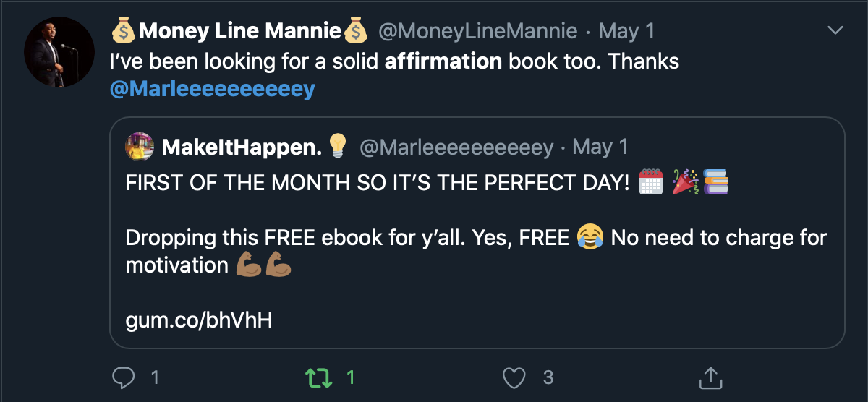Open Money Line Mannie's profile picture
This screenshot has height=402, width=868.
pyautogui.click(x=59, y=52)
